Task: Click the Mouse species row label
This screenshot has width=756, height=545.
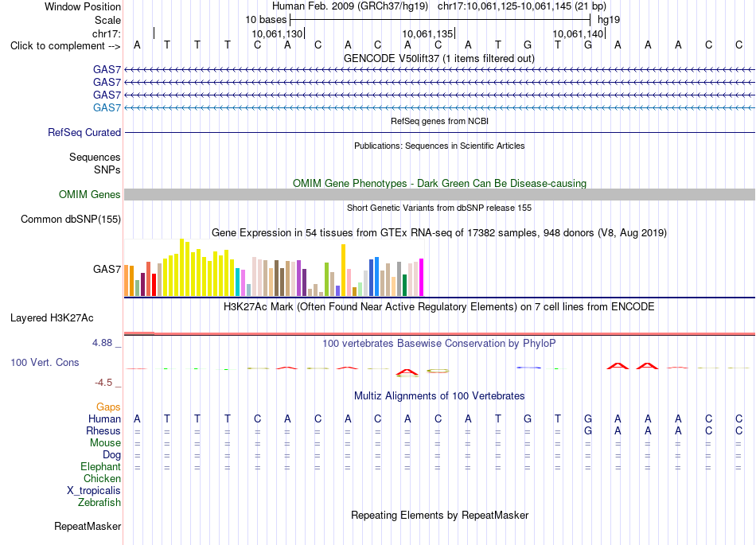Action: [x=106, y=443]
